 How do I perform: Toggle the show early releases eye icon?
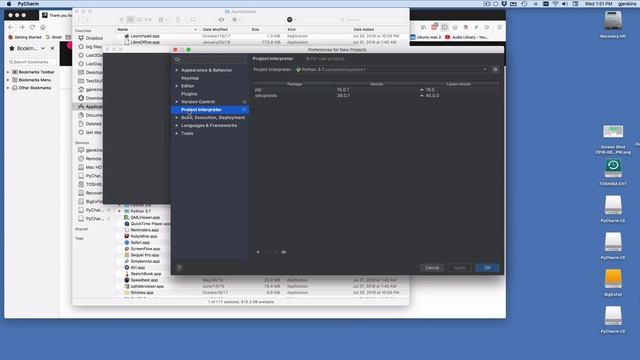tap(284, 252)
